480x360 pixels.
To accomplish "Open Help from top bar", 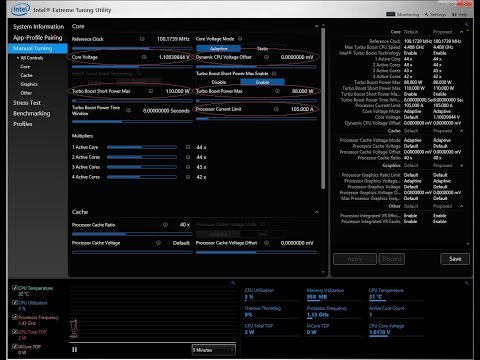I will click(x=459, y=14).
